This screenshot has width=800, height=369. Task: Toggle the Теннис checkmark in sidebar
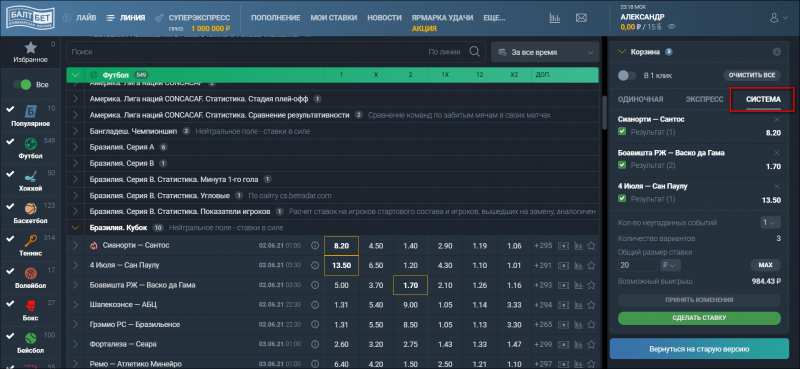(x=9, y=238)
